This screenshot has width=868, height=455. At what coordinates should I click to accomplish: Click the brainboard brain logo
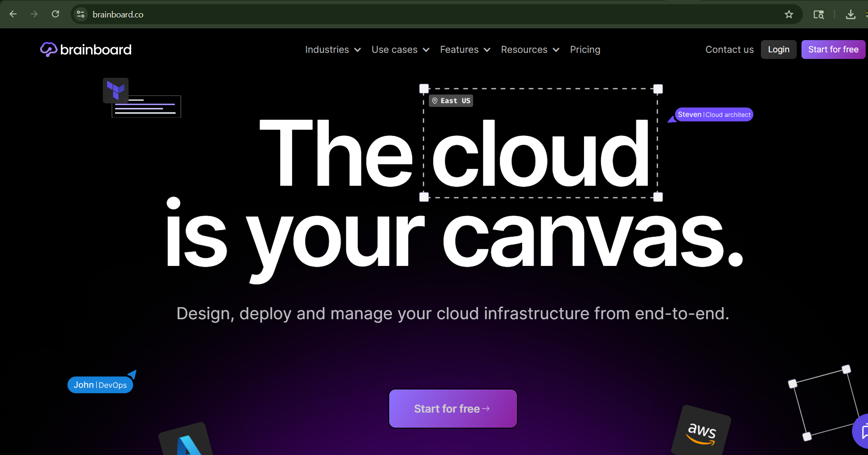(48, 49)
